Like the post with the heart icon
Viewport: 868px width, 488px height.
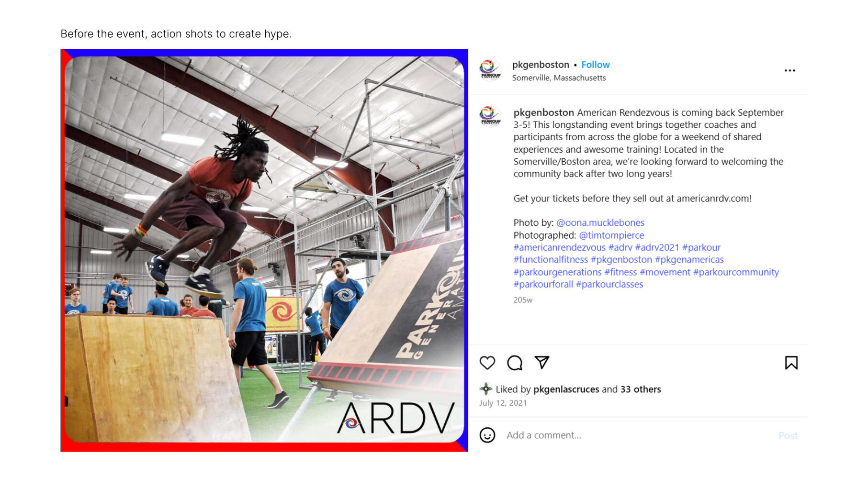coord(487,363)
